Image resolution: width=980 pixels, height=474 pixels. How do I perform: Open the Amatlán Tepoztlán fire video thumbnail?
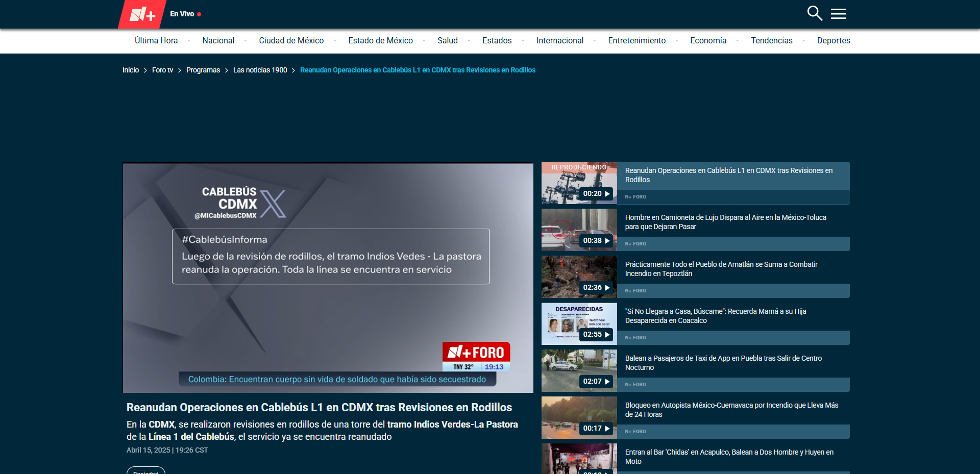[x=579, y=277]
